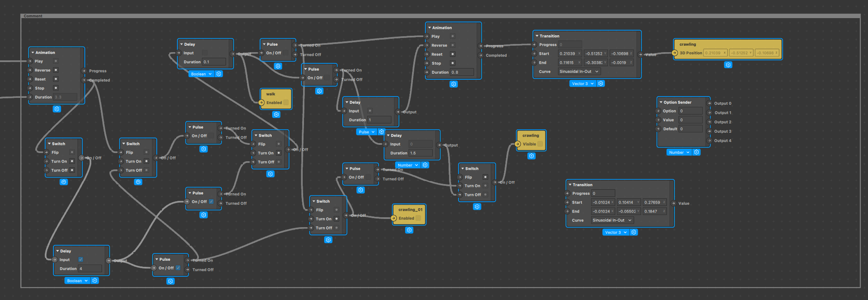The width and height of the screenshot is (868, 300).
Task: Click gear beside Boolean dropdown under Delay 0.1
Action: point(219,74)
